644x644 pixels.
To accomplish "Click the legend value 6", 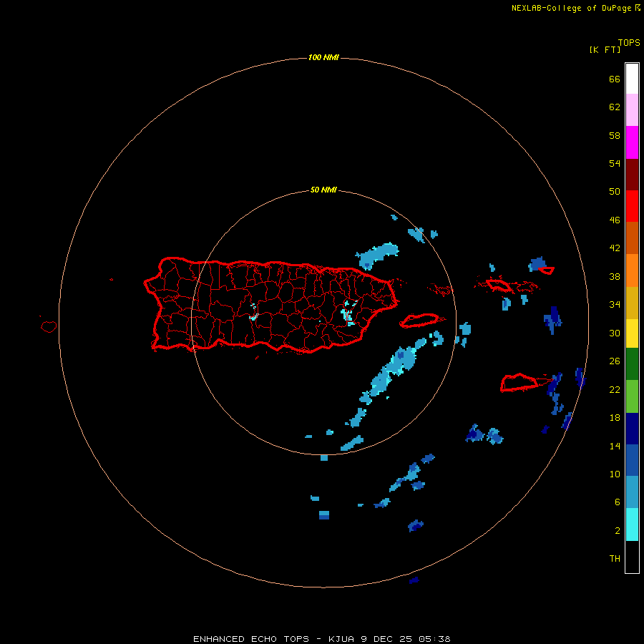I will (618, 502).
